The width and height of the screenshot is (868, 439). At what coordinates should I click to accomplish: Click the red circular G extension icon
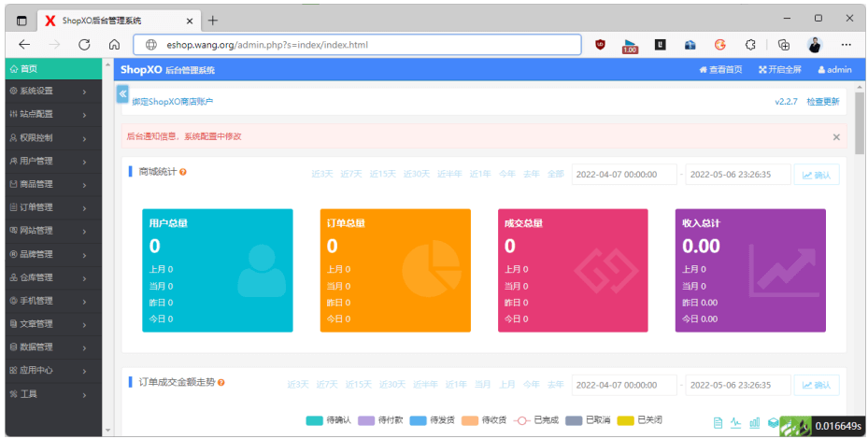(719, 45)
